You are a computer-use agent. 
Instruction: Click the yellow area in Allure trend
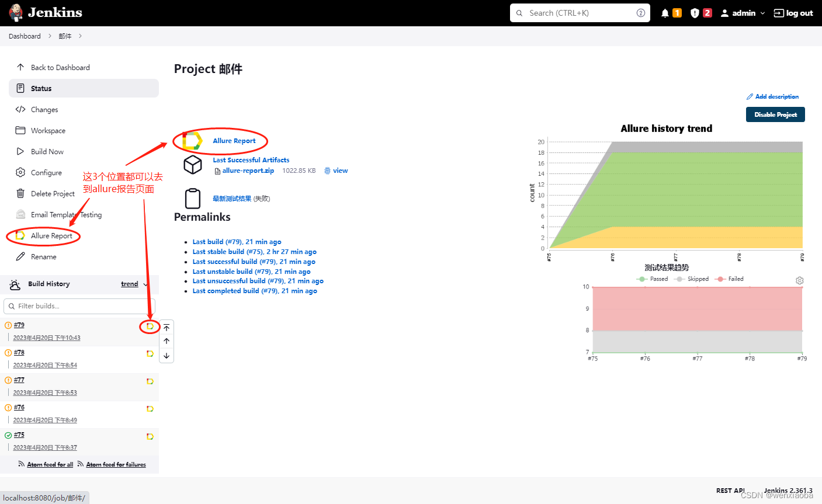pyautogui.click(x=701, y=238)
